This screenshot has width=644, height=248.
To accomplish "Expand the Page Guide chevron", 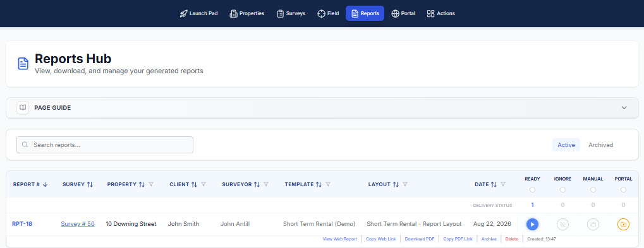I will [x=624, y=108].
